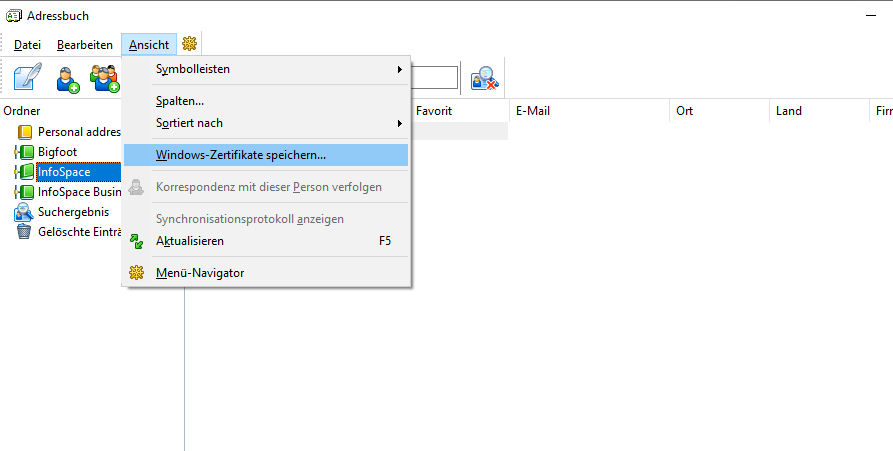Click the yellow Menu-Navigator icon in menu bar

pyautogui.click(x=189, y=44)
